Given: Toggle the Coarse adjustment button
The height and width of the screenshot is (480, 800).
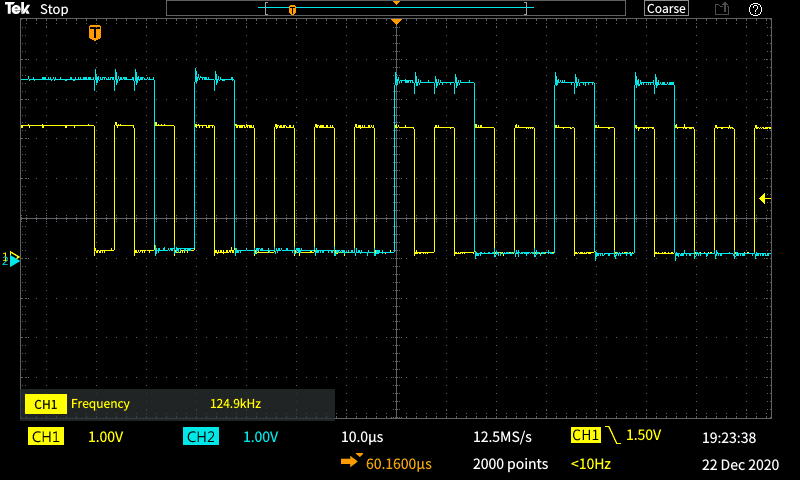Looking at the screenshot, I should (666, 9).
